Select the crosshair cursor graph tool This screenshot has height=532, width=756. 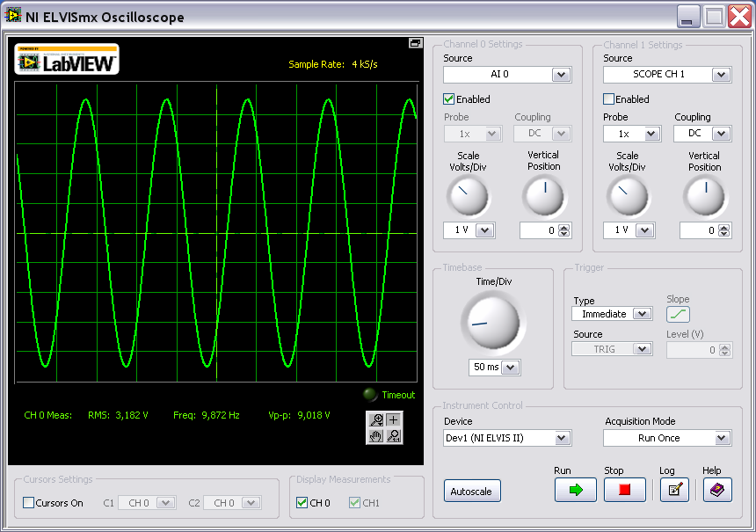(x=394, y=419)
